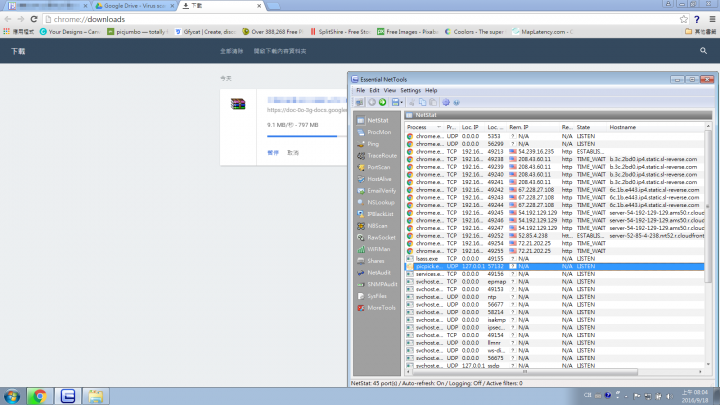Open the WiFiMan tool
720x405 pixels.
(x=374, y=249)
